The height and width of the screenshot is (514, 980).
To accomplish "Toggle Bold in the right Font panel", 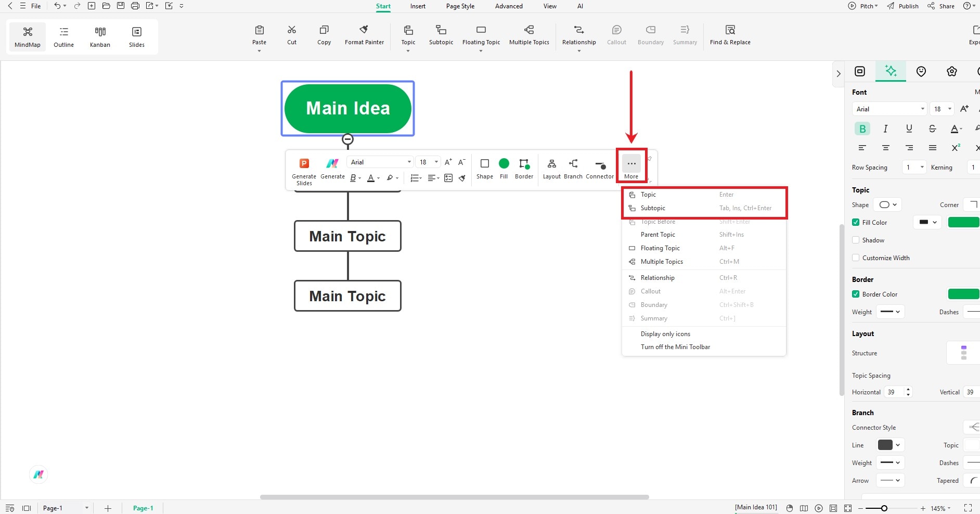I will click(x=862, y=128).
